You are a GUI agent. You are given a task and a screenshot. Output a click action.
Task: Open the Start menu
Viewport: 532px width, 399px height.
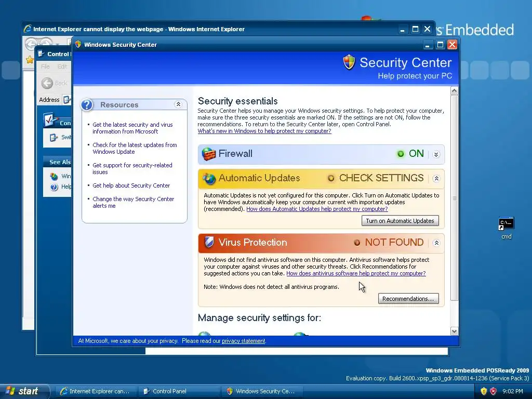(24, 391)
